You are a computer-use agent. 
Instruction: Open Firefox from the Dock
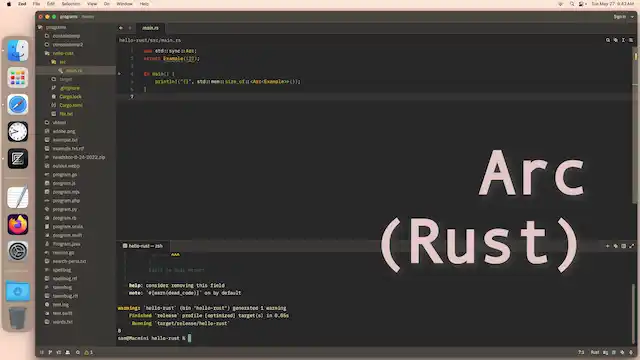[18, 224]
